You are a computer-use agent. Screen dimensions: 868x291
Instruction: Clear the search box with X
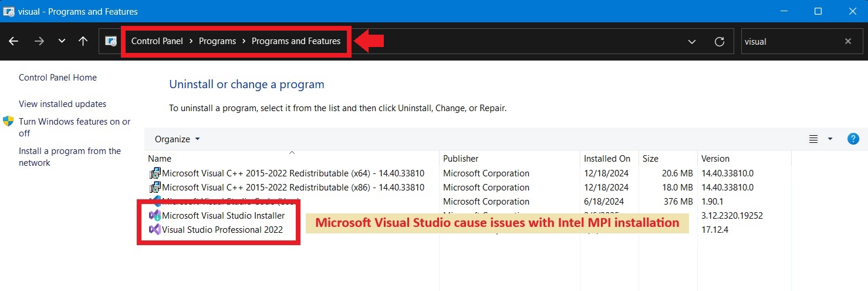tap(848, 41)
